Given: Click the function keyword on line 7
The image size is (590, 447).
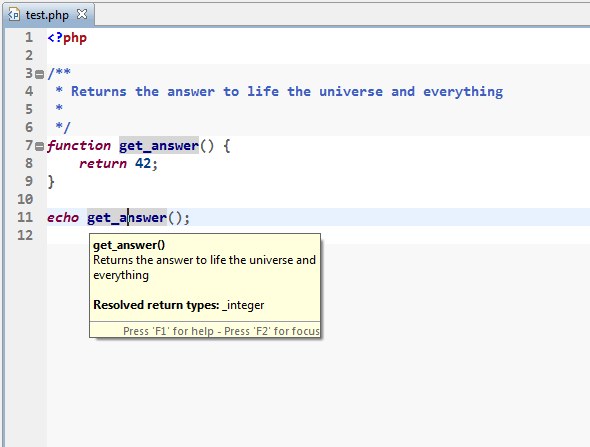Looking at the screenshot, I should point(79,146).
